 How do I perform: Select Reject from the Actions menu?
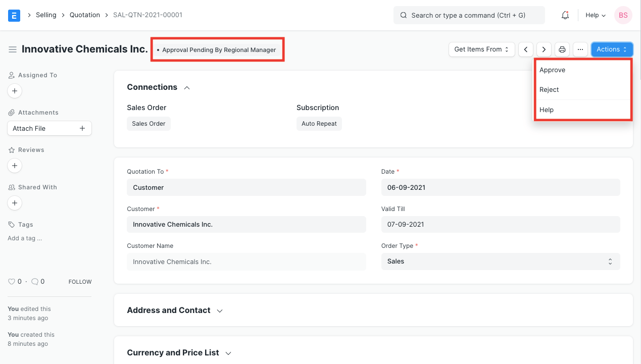(x=549, y=89)
